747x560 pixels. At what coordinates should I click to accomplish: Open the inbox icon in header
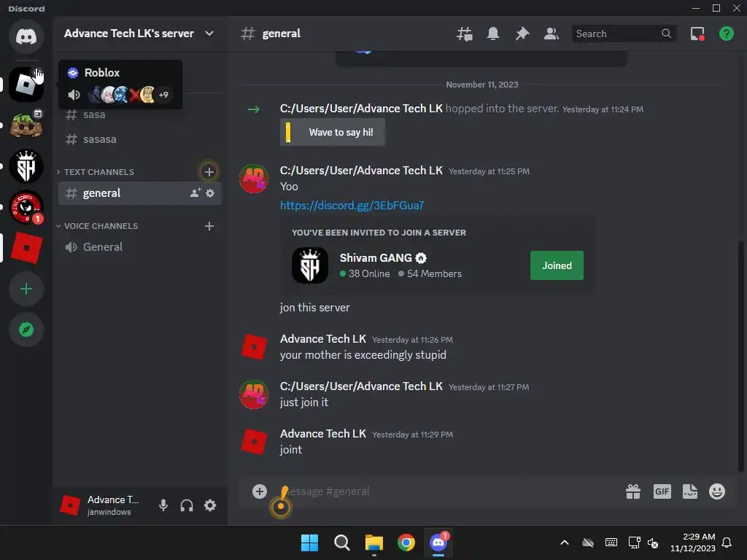pos(697,34)
